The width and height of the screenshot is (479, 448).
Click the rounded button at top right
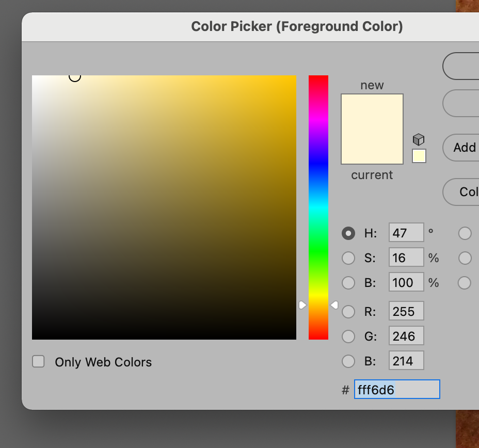[x=467, y=66]
